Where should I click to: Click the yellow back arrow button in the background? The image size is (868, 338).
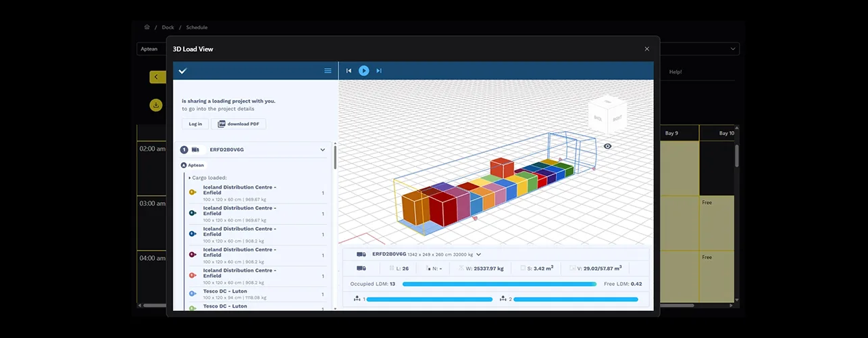(x=157, y=77)
